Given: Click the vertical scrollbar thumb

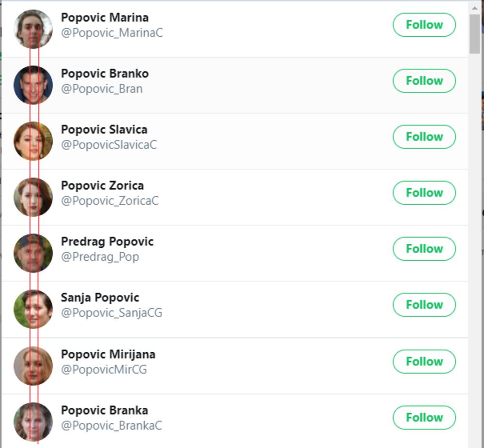Looking at the screenshot, I should tap(475, 33).
